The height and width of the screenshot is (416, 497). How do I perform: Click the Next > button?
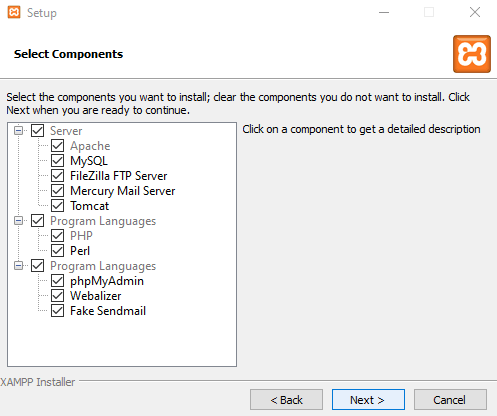click(x=368, y=400)
